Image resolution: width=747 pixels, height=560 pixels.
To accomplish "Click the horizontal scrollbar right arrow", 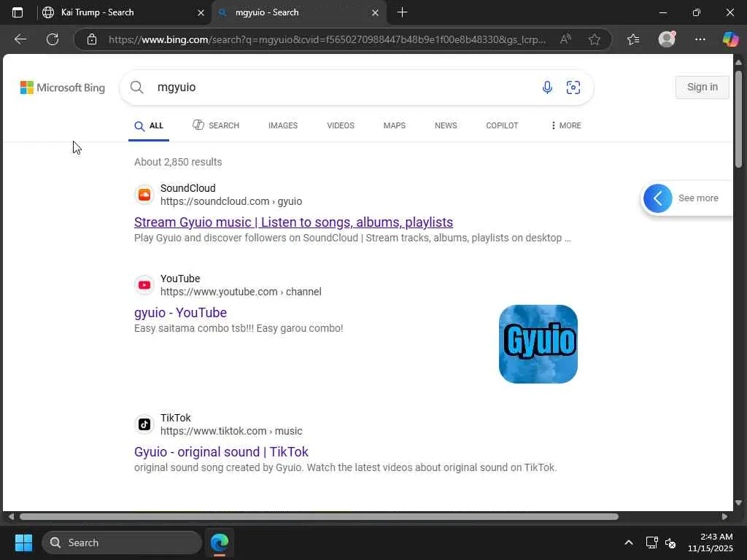I will pos(724,517).
